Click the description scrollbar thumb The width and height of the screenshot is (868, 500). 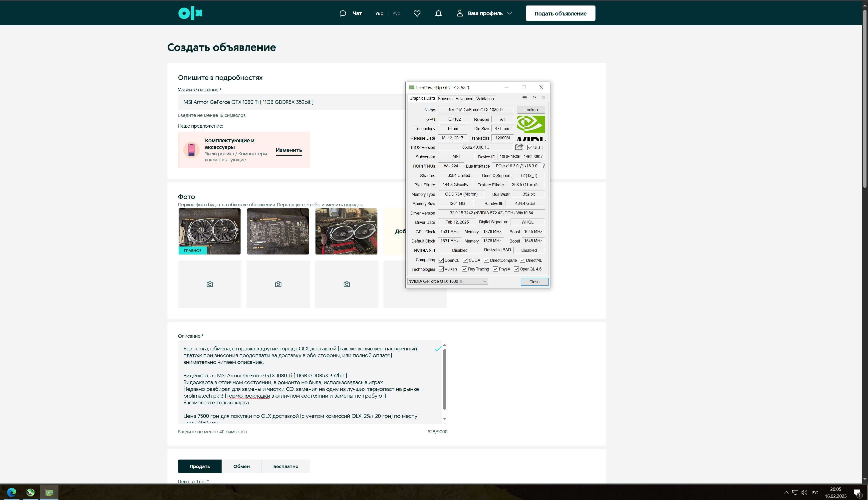(445, 379)
